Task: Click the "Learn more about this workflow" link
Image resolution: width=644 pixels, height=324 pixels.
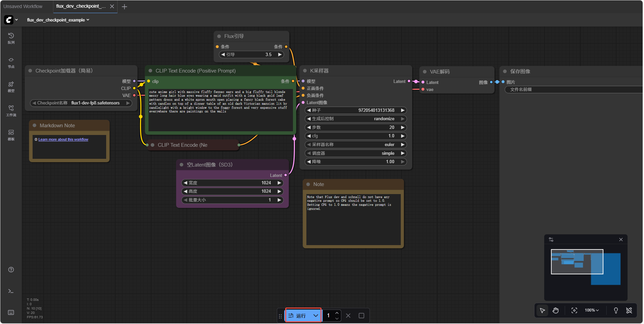Action: coord(63,140)
